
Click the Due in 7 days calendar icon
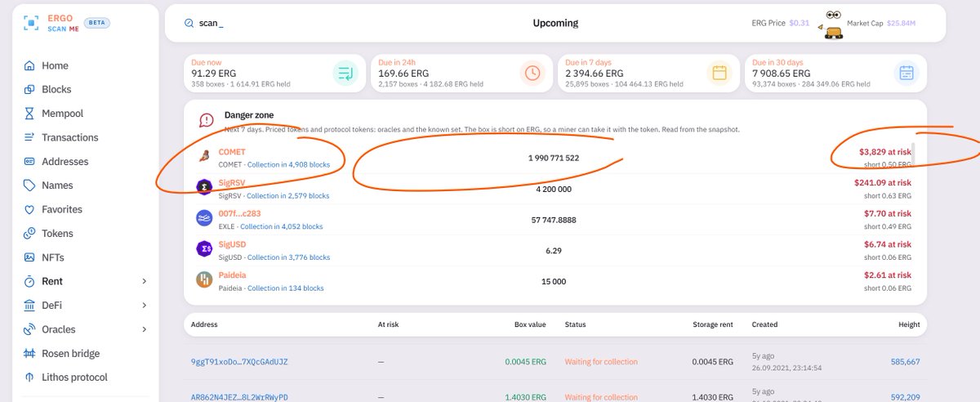719,73
